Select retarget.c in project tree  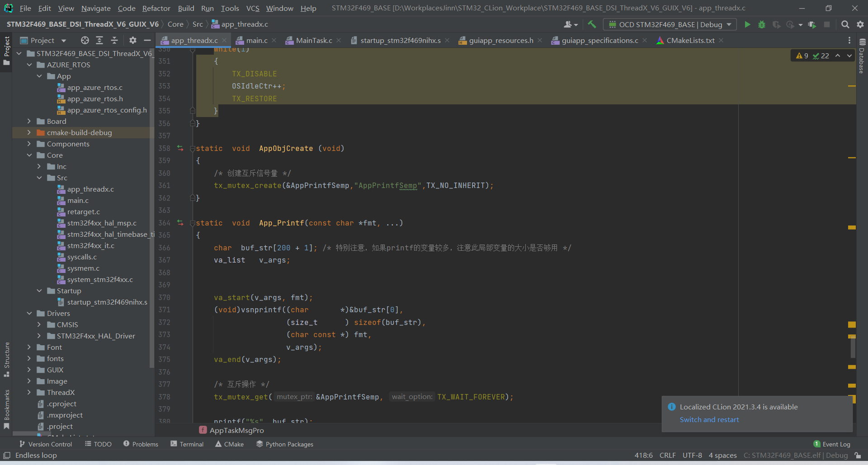(x=84, y=211)
